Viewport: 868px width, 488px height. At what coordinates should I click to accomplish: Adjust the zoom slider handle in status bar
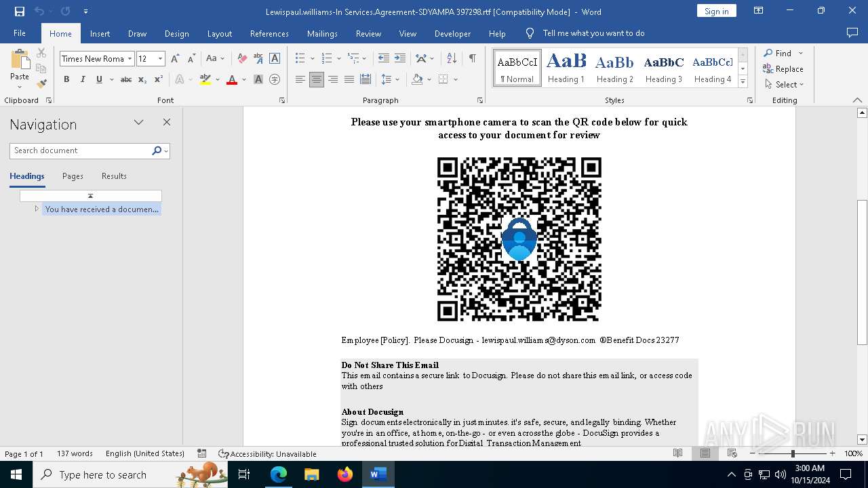[793, 453]
